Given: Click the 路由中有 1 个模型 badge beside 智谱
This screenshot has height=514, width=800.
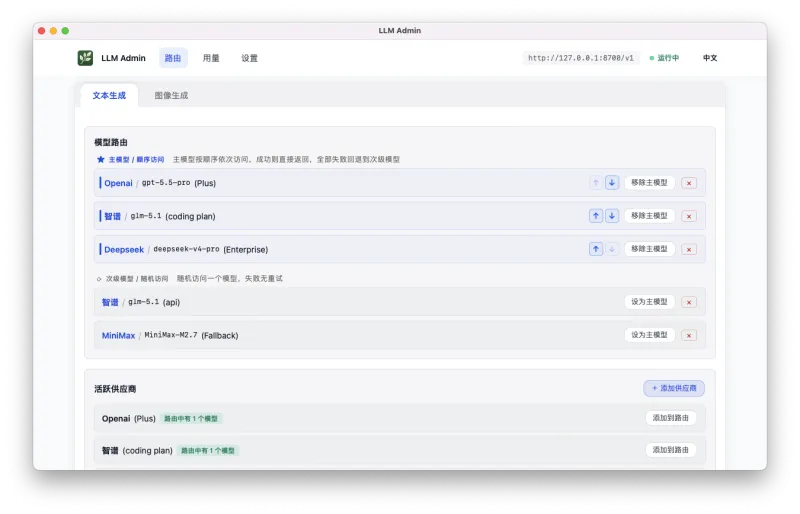Looking at the screenshot, I should click(208, 451).
